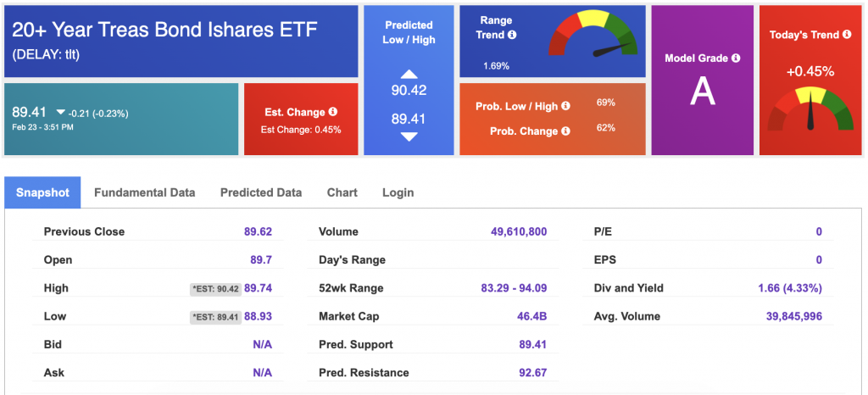Viewport: 868px width, 395px height.
Task: Click the Prob. Change info icon
Action: [x=565, y=131]
